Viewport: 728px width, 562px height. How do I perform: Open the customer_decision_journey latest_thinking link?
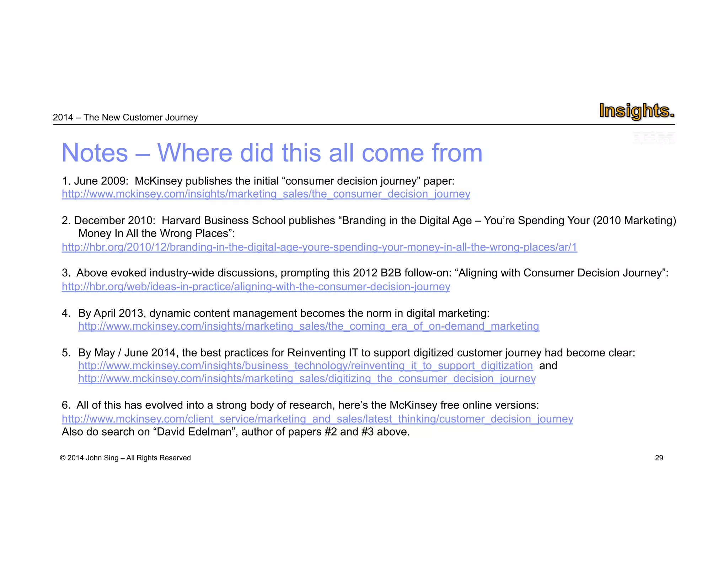[317, 419]
